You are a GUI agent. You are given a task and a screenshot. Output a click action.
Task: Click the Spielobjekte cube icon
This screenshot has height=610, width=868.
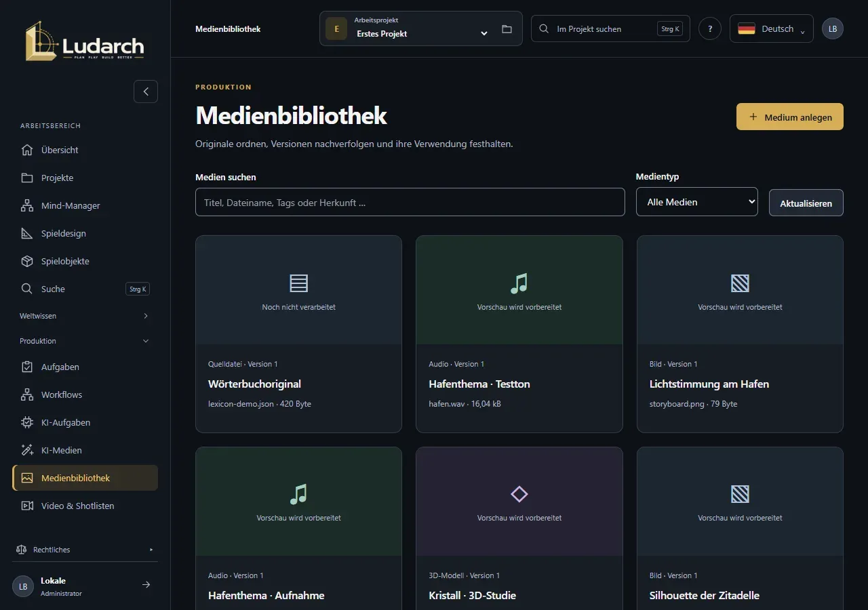[27, 261]
